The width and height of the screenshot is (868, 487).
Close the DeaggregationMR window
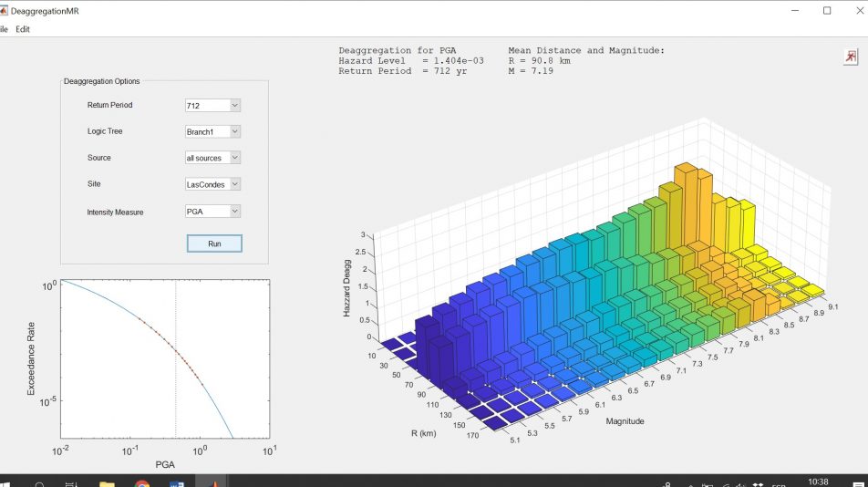point(860,11)
